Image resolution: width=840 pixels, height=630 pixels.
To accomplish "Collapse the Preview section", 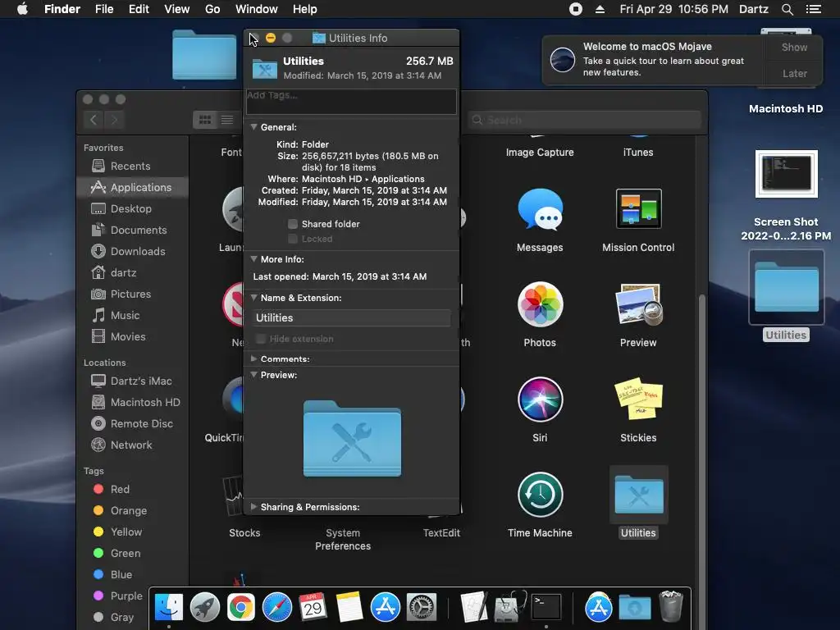I will [254, 374].
